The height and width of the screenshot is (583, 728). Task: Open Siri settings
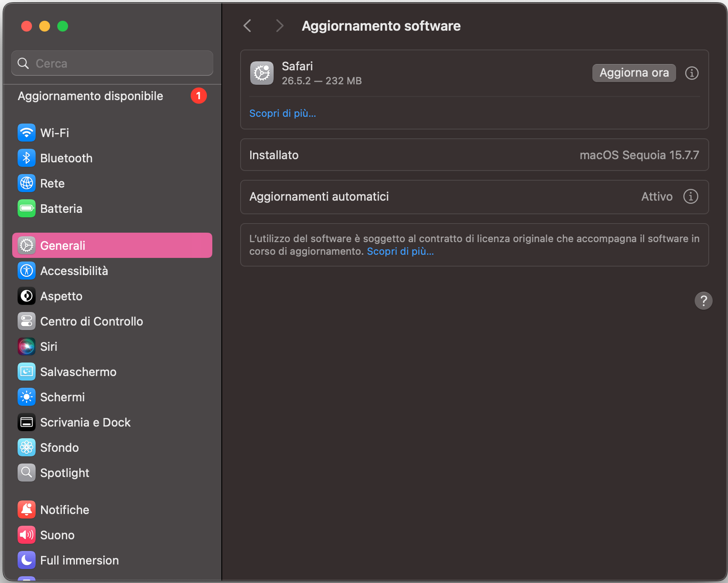click(x=112, y=346)
